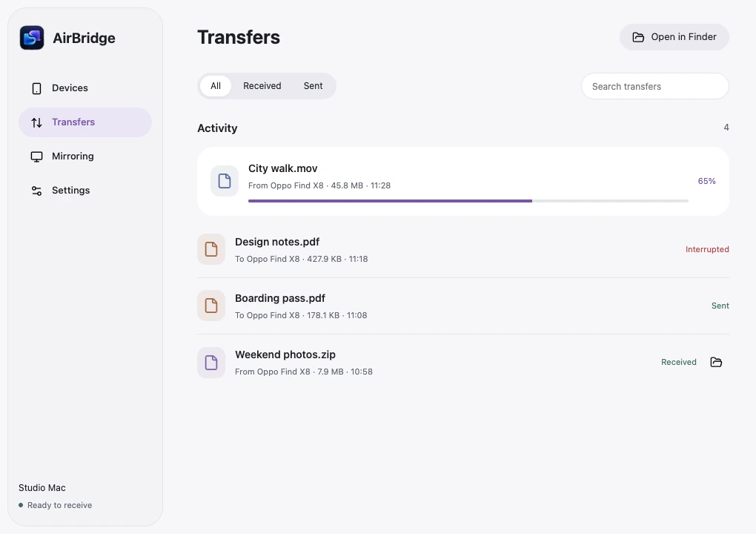The height and width of the screenshot is (534, 756).
Task: Click the Devices phone icon in sidebar
Action: pyautogui.click(x=36, y=88)
